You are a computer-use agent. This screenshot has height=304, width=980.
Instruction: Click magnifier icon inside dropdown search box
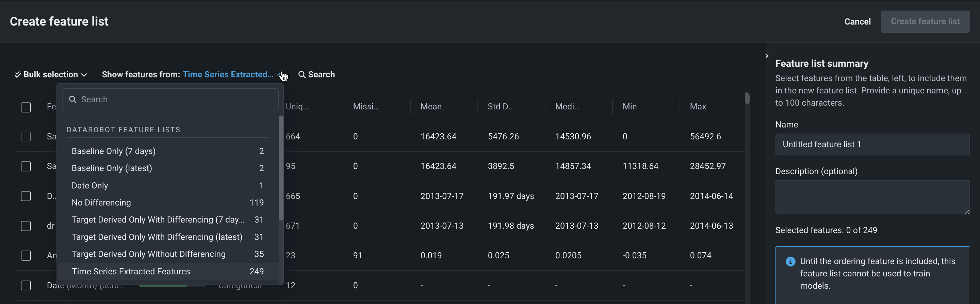tap(73, 100)
